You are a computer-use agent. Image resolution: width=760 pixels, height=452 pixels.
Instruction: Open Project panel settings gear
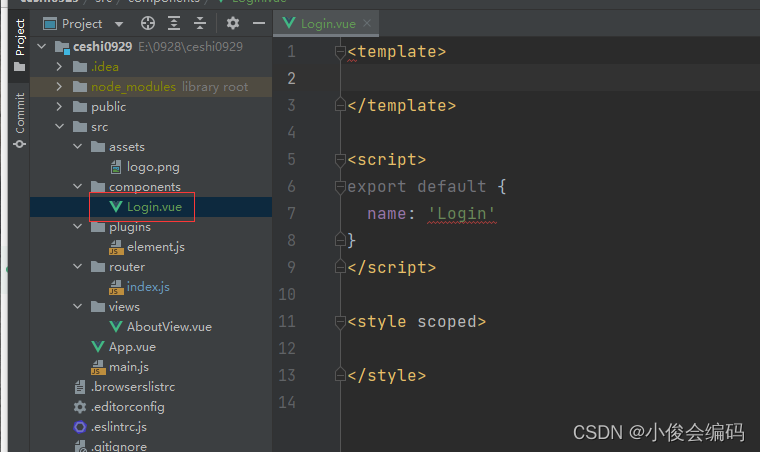(233, 23)
